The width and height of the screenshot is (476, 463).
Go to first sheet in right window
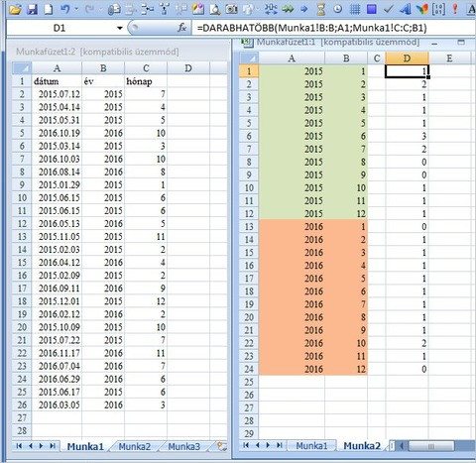coord(246,445)
